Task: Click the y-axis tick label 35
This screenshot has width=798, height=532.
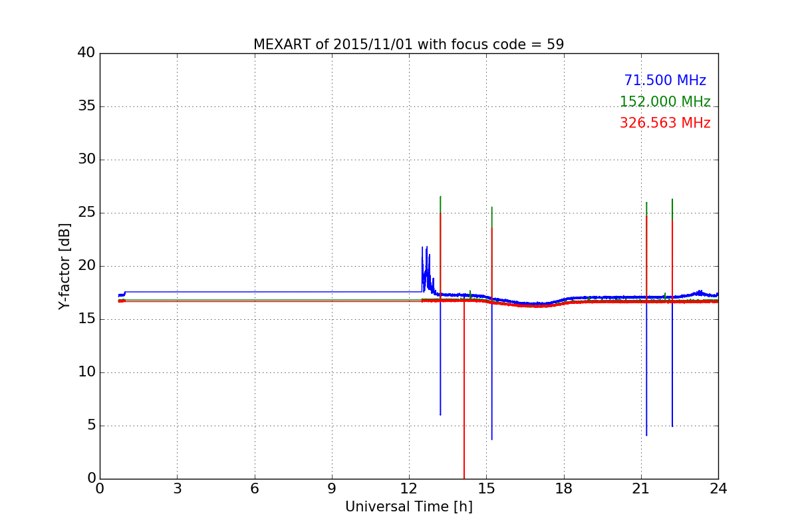Action: point(86,106)
